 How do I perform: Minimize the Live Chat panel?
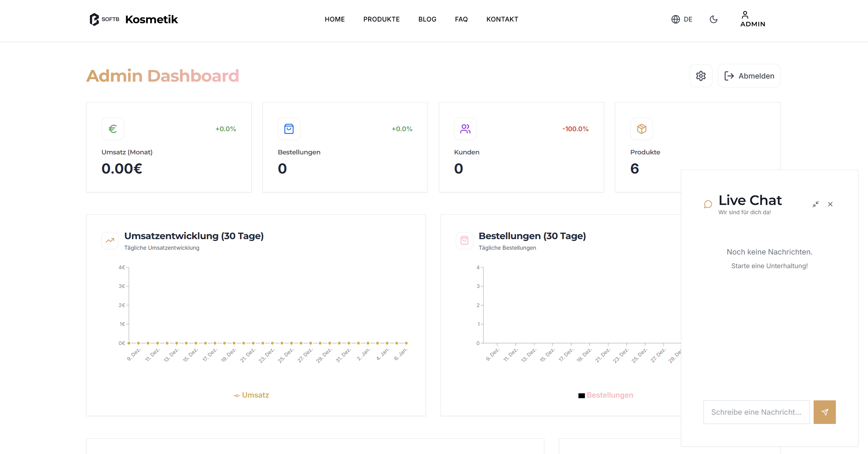[815, 204]
